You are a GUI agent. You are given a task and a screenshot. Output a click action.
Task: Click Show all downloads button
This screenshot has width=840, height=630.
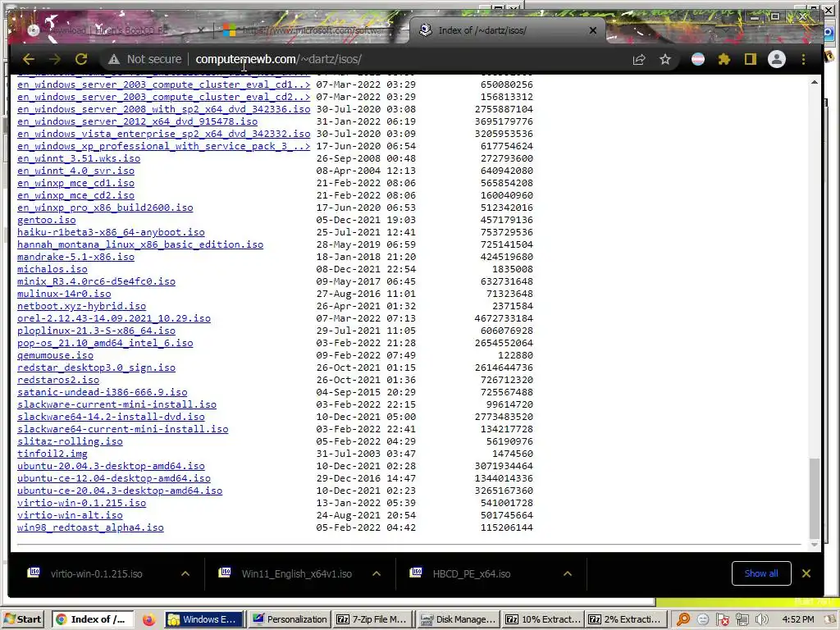click(x=760, y=573)
